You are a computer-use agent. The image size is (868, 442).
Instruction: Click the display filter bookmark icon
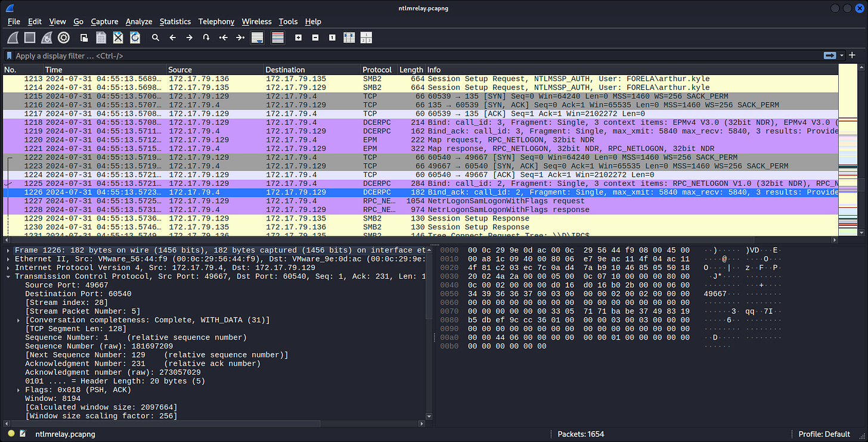pyautogui.click(x=9, y=55)
